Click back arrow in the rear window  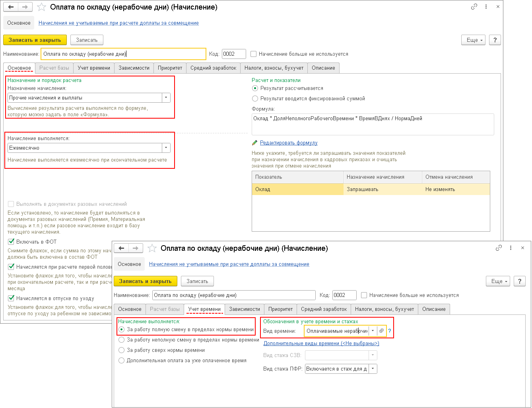11,7
